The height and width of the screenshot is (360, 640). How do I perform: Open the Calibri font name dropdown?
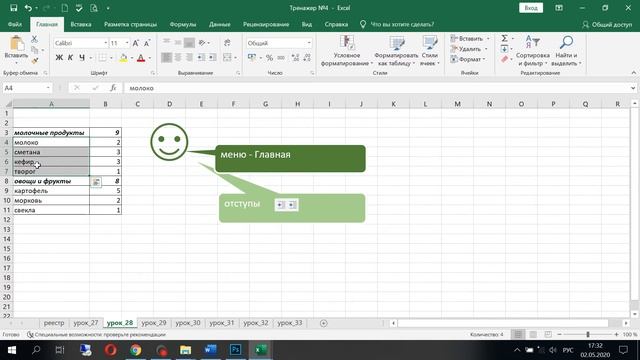[x=105, y=43]
